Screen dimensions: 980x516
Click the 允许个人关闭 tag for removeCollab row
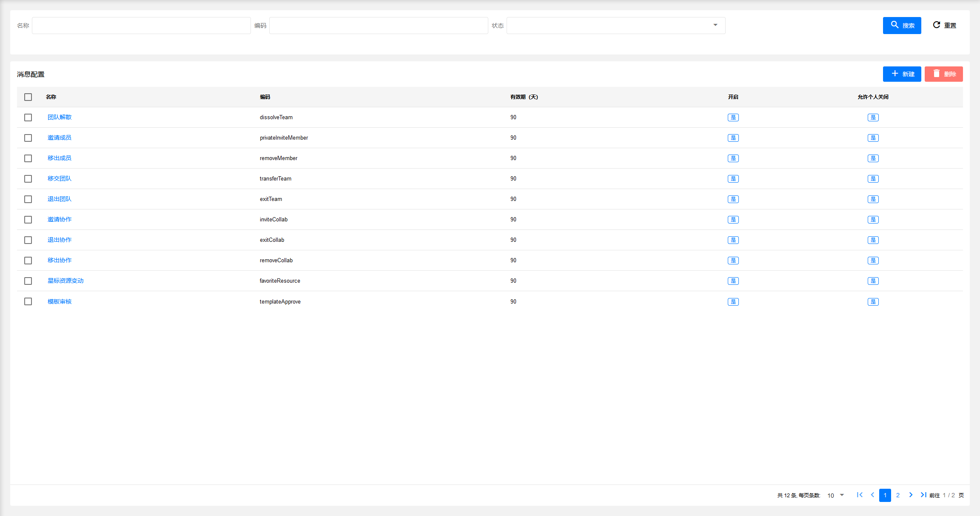(873, 261)
